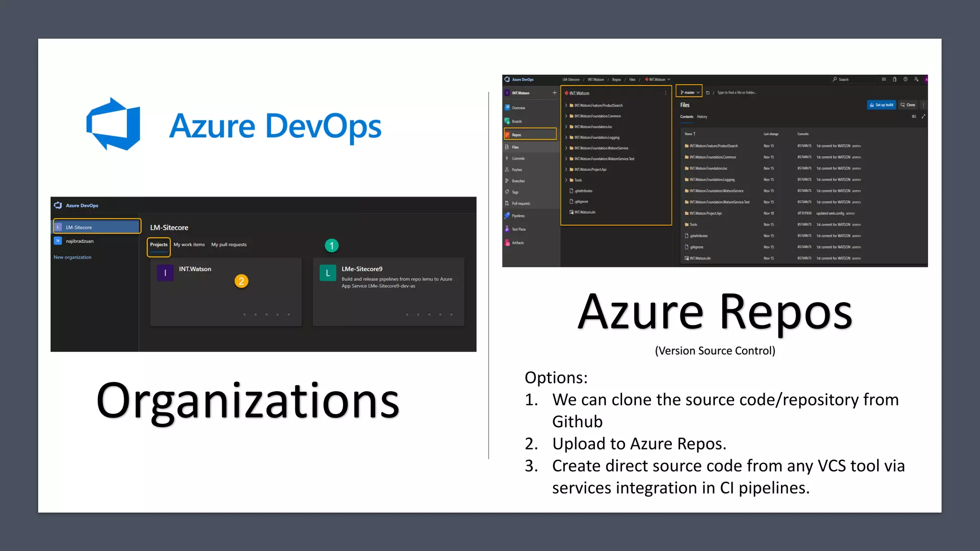Click the I avatar of INT.Watson project
This screenshot has height=551, width=980.
click(x=165, y=273)
